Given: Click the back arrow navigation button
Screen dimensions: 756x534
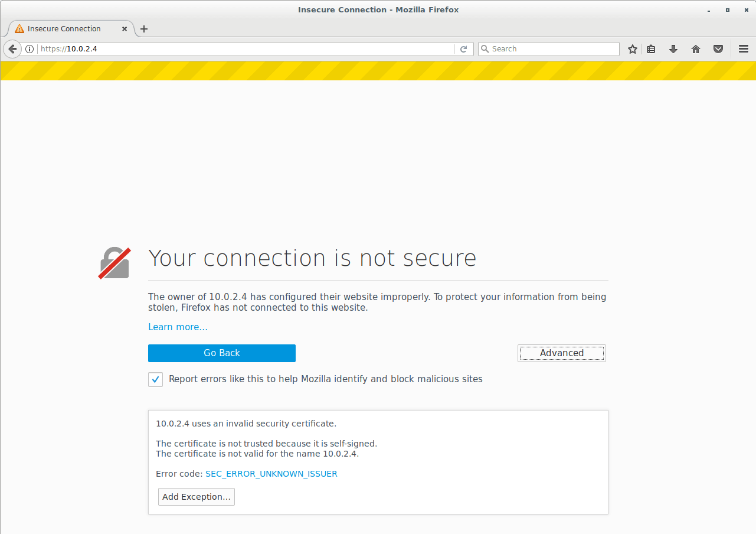Looking at the screenshot, I should tap(12, 49).
